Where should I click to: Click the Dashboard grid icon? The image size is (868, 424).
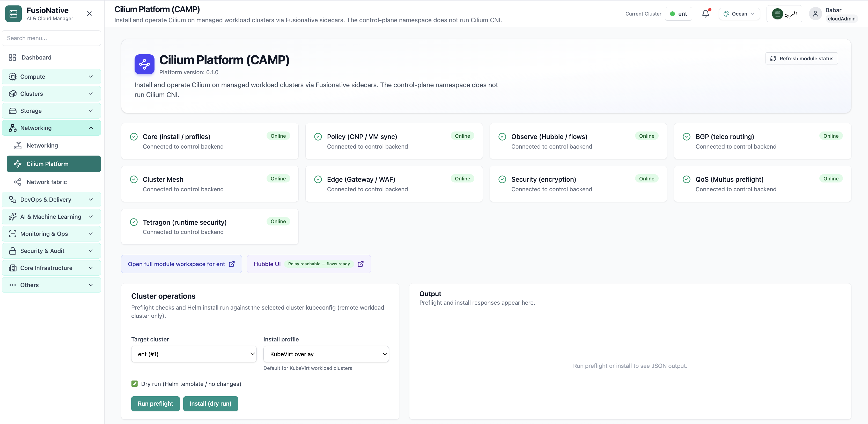point(12,58)
